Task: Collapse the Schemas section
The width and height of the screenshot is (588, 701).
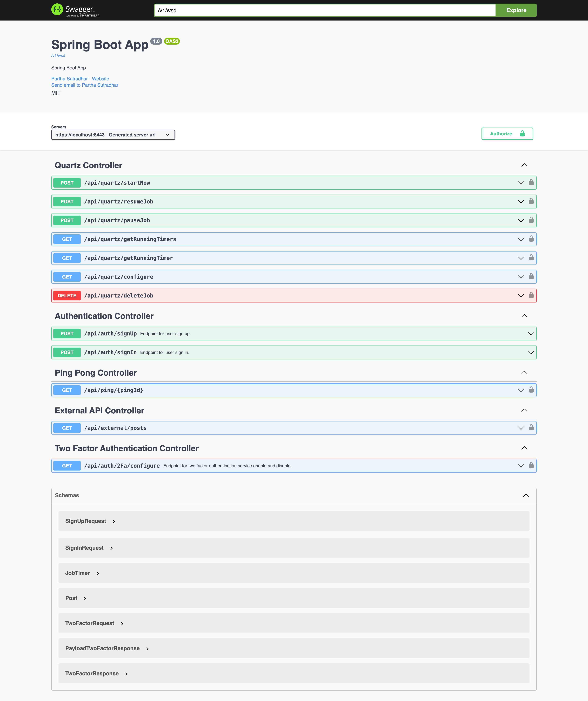Action: (526, 495)
